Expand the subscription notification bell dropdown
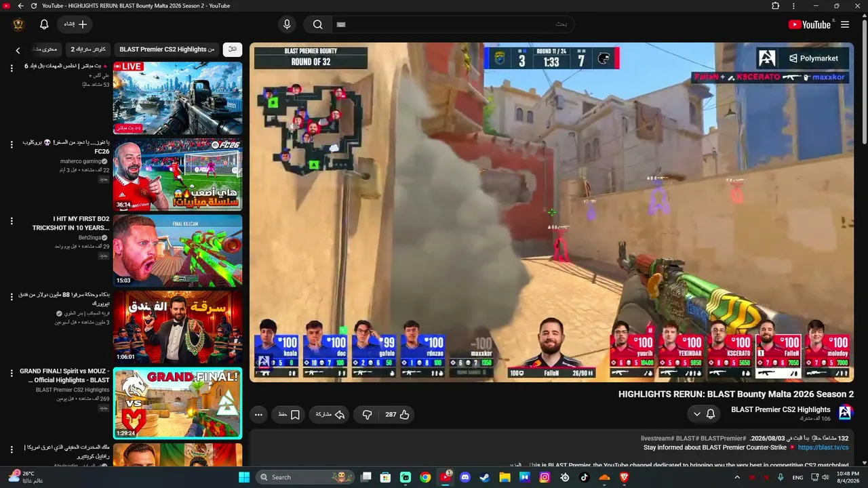The height and width of the screenshot is (488, 868). [704, 414]
